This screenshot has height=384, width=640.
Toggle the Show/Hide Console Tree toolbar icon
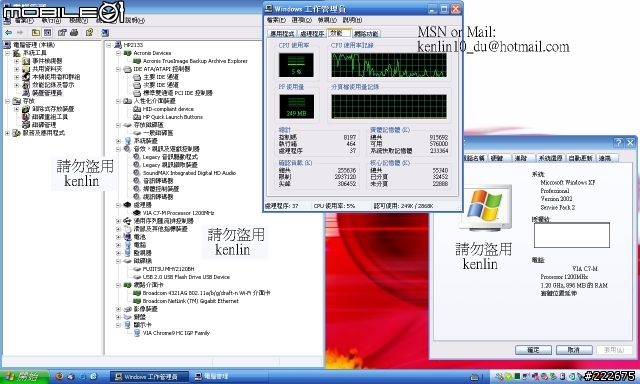(47, 32)
